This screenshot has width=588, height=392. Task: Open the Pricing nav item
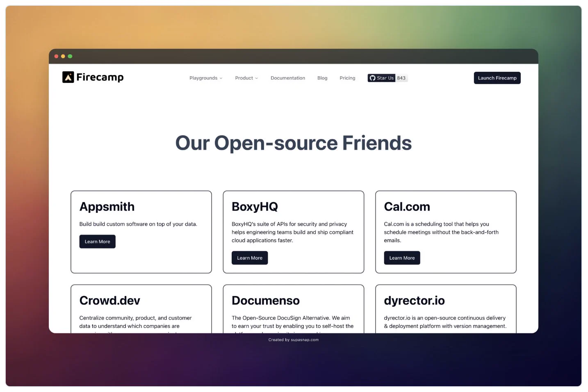coord(347,78)
